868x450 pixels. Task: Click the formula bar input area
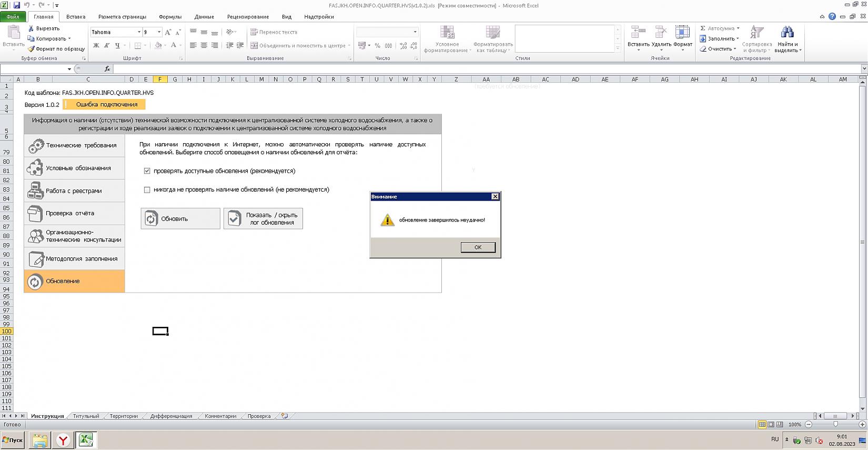point(487,69)
